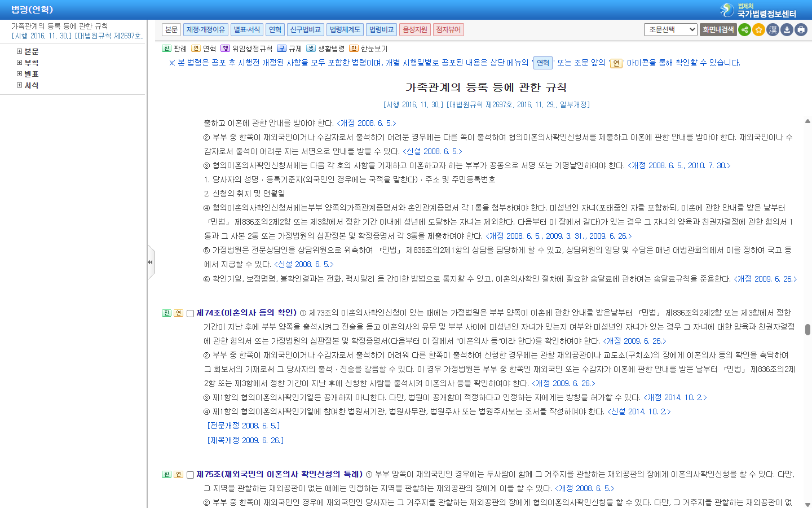
Task: Click the 연혁 legend icon
Action: pos(196,49)
